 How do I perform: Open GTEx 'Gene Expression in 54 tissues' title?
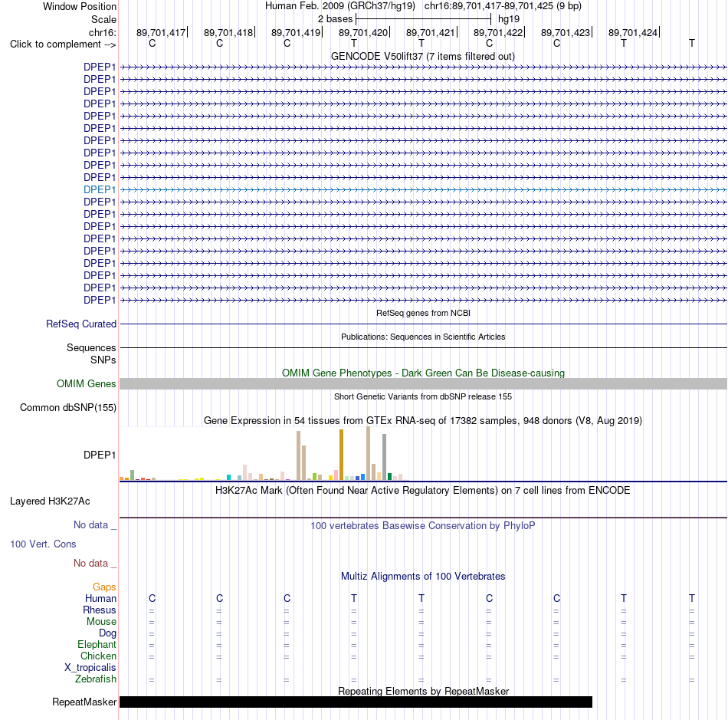pyautogui.click(x=423, y=420)
